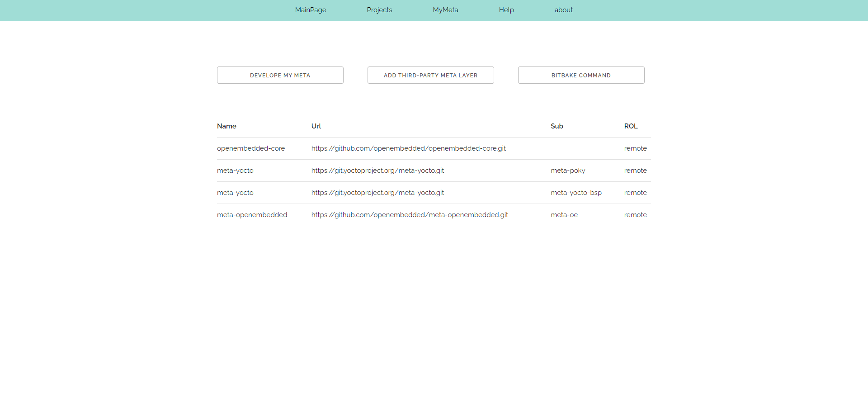Image resolution: width=868 pixels, height=413 pixels.
Task: Open the openembedded-core GitHub URL
Action: click(x=408, y=148)
